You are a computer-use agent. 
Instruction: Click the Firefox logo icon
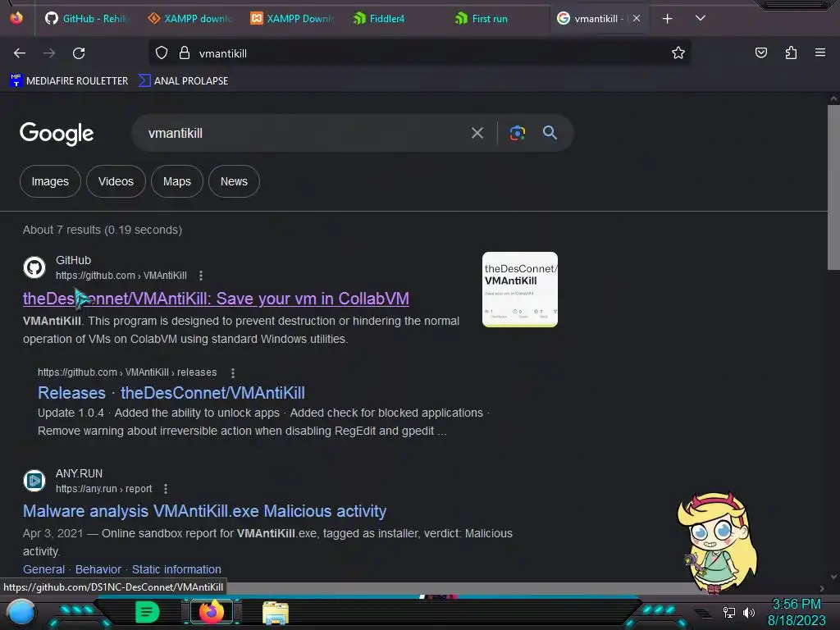click(x=16, y=18)
